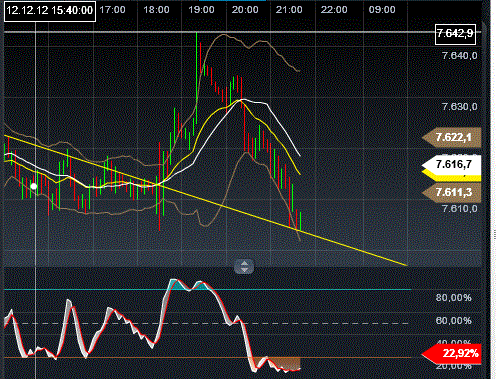Click the panel resize handle between charts
The width and height of the screenshot is (496, 379).
tap(244, 266)
